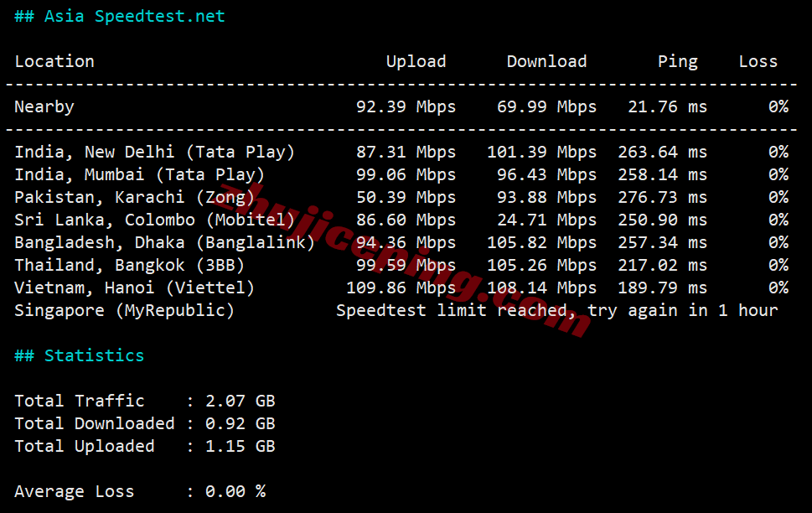Click the "Location" column header
Screen dimensions: 812x513
[x=54, y=61]
